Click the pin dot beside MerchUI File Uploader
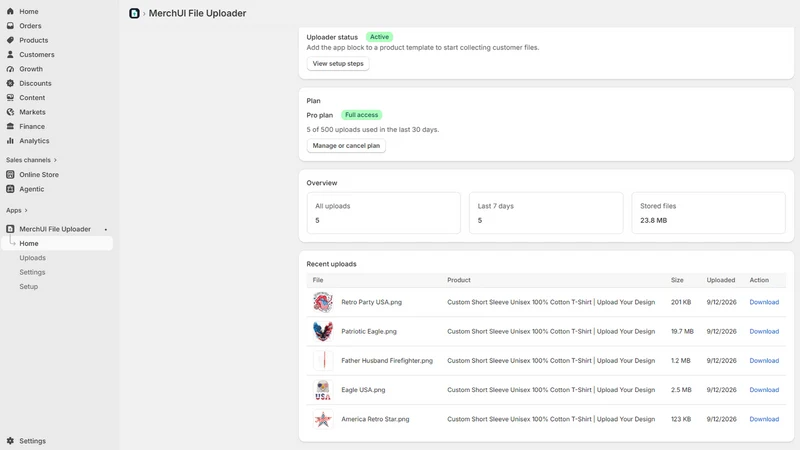 [x=106, y=230]
